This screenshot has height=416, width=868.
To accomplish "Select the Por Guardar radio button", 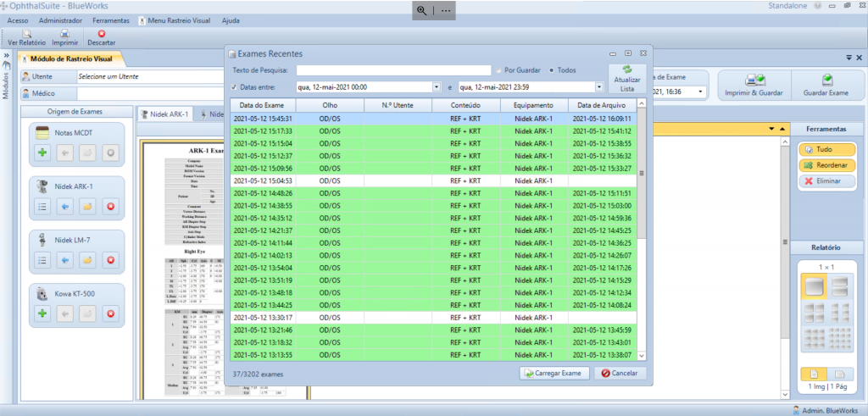I will coord(499,70).
